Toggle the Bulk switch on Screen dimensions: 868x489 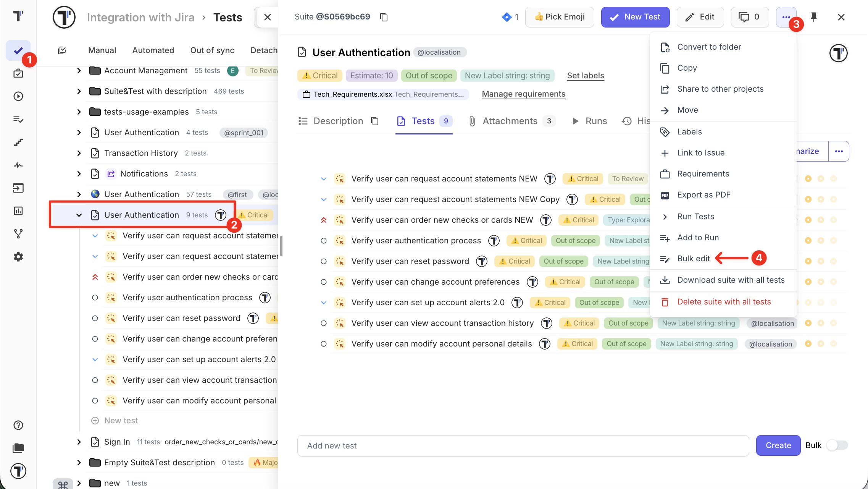[837, 445]
